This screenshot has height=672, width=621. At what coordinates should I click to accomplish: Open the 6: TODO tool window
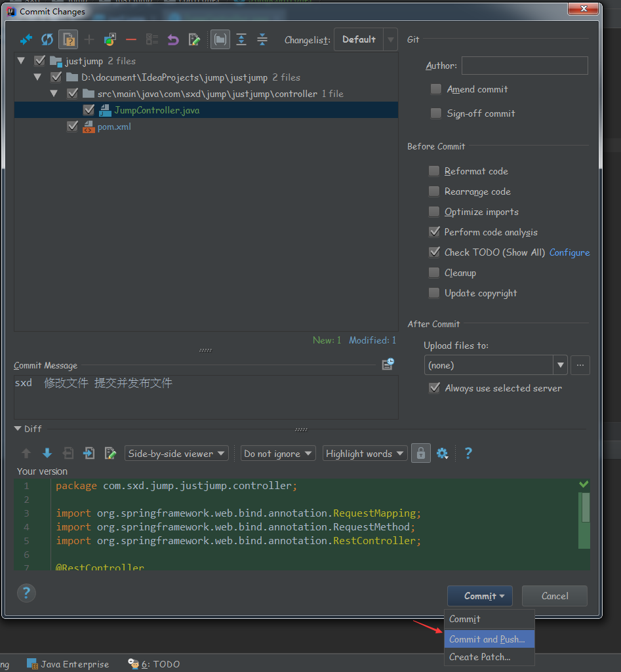pos(154,664)
